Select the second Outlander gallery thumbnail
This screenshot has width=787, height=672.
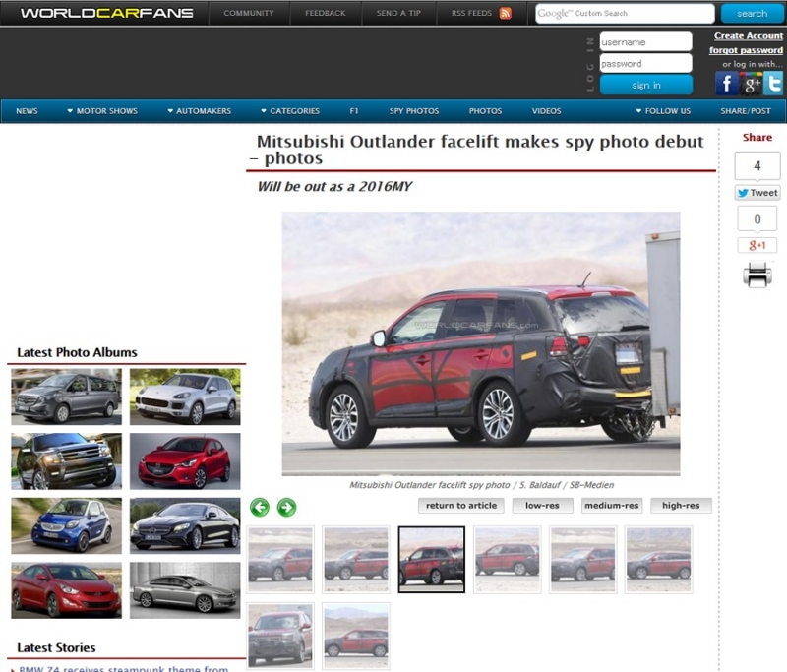356,560
